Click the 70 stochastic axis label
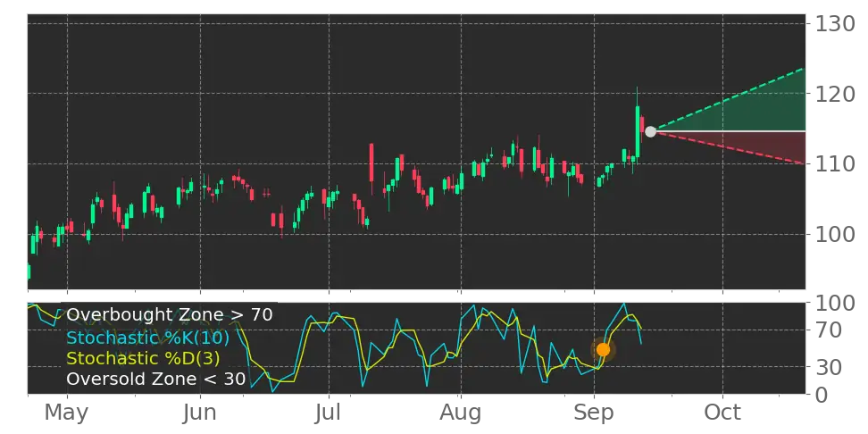The image size is (868, 434). (828, 330)
